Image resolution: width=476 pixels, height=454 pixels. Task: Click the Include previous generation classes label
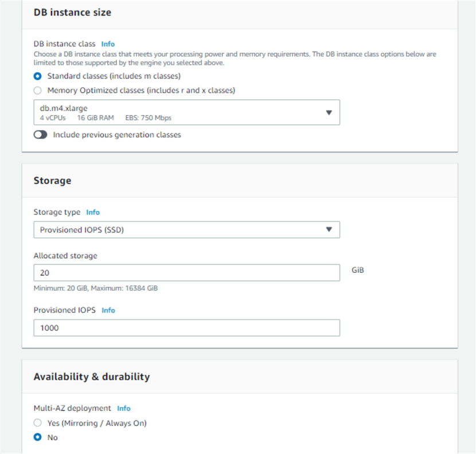(x=117, y=135)
